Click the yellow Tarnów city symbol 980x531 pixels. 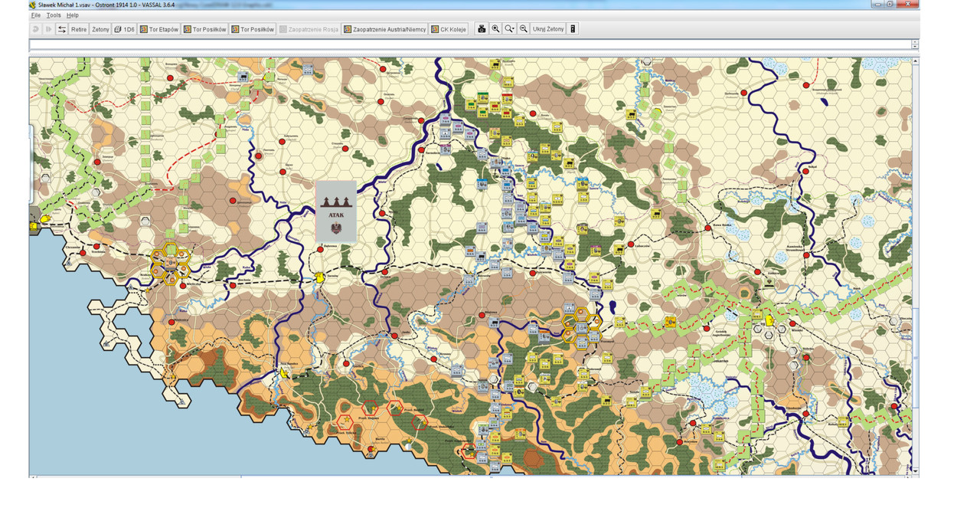click(320, 278)
